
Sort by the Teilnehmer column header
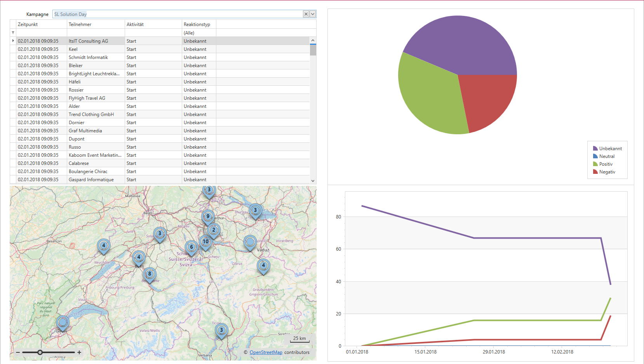(96, 24)
